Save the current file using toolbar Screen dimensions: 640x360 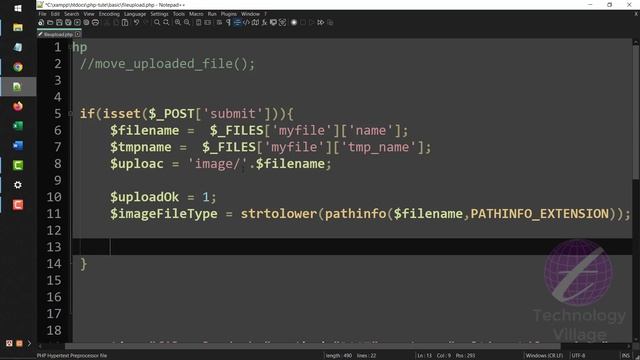59,22
